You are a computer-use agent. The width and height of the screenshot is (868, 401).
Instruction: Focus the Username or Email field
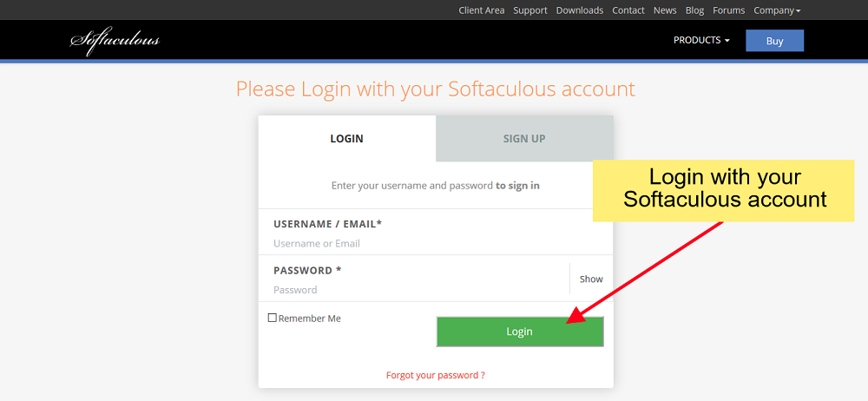point(436,243)
